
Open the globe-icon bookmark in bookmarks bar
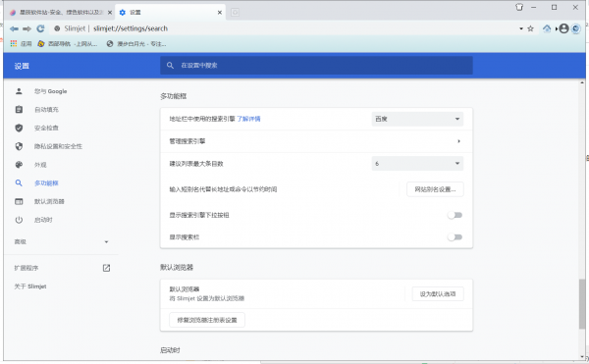click(136, 44)
